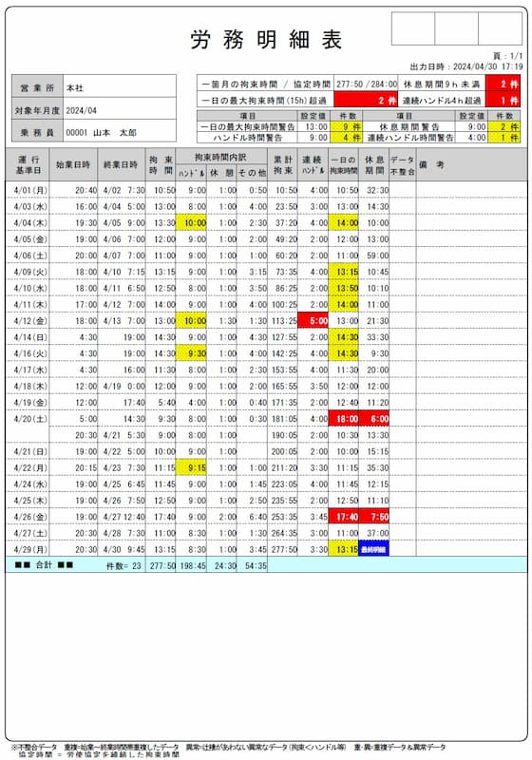The width and height of the screenshot is (532, 760).
Task: Click yellow 13:50 in 4/10(水) row
Action: pos(344,288)
